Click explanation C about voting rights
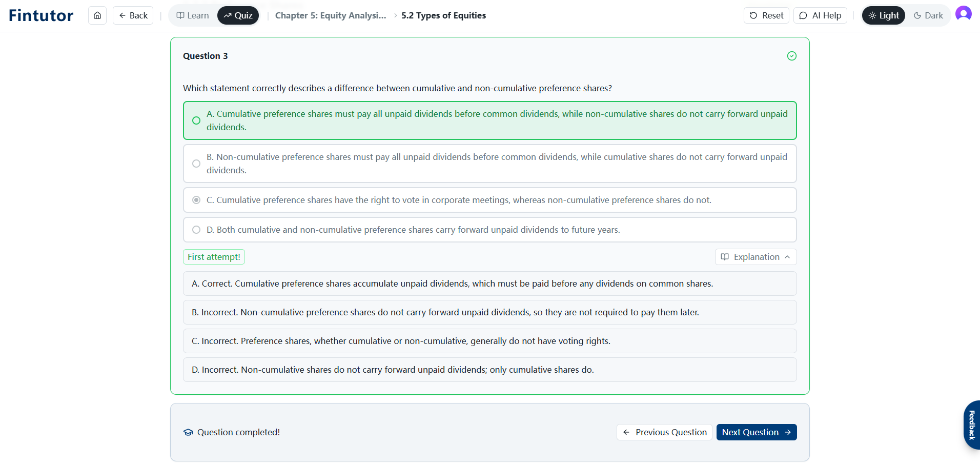 [490, 341]
